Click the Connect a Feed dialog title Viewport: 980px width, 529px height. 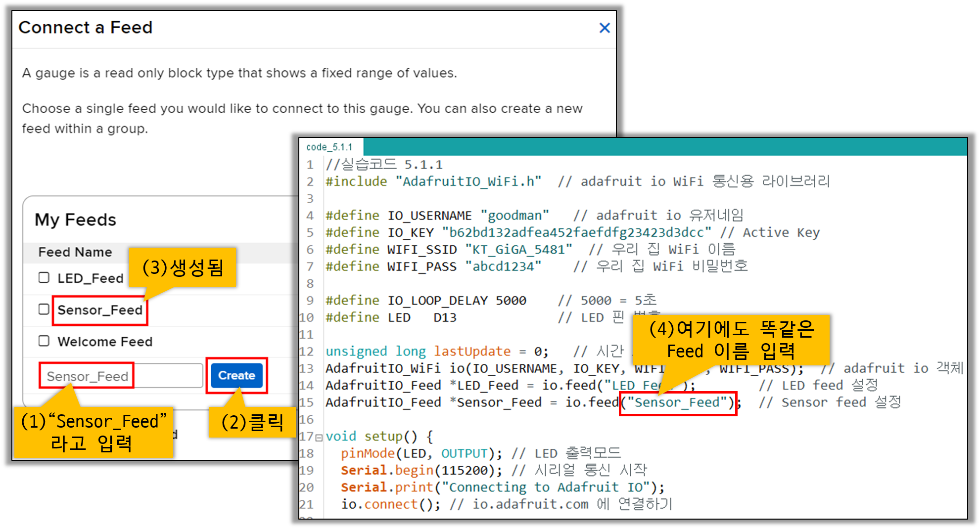tap(86, 28)
